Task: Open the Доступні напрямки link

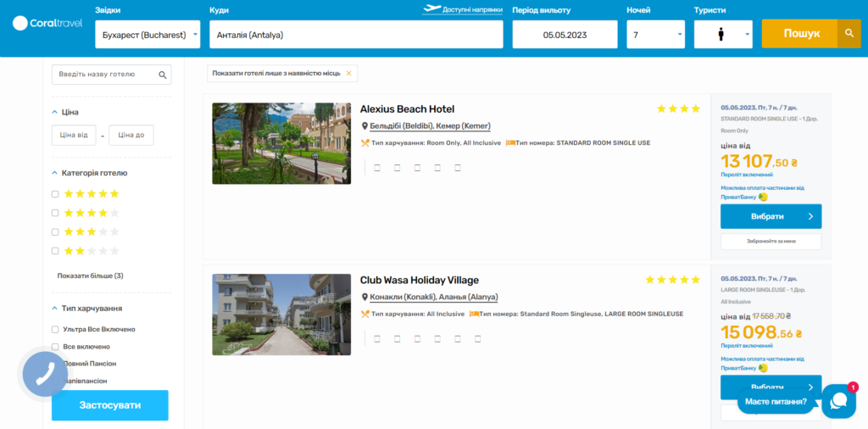Action: [472, 9]
